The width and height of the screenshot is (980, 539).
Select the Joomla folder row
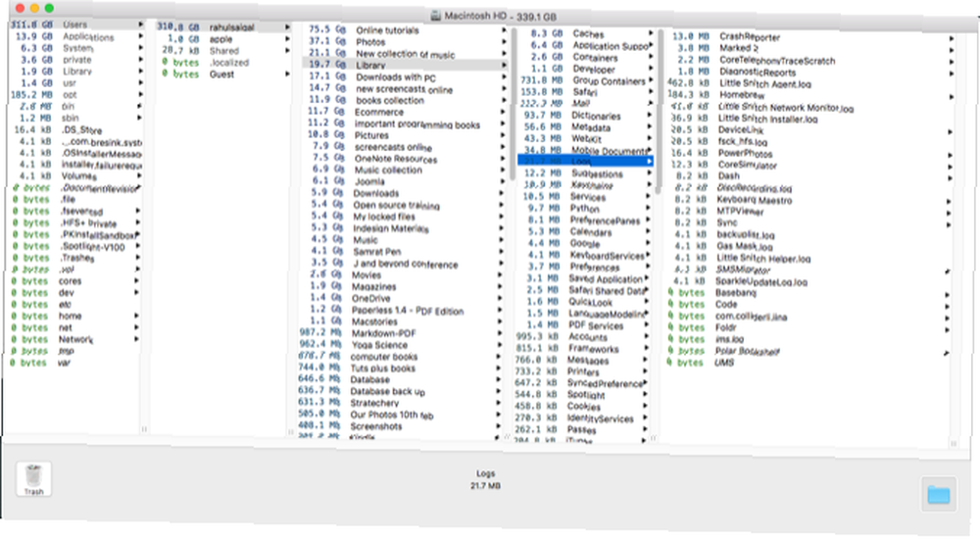[x=404, y=181]
